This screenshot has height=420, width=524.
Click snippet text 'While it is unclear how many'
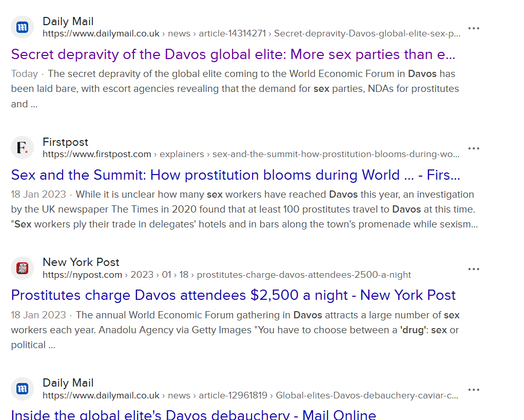coord(140,194)
